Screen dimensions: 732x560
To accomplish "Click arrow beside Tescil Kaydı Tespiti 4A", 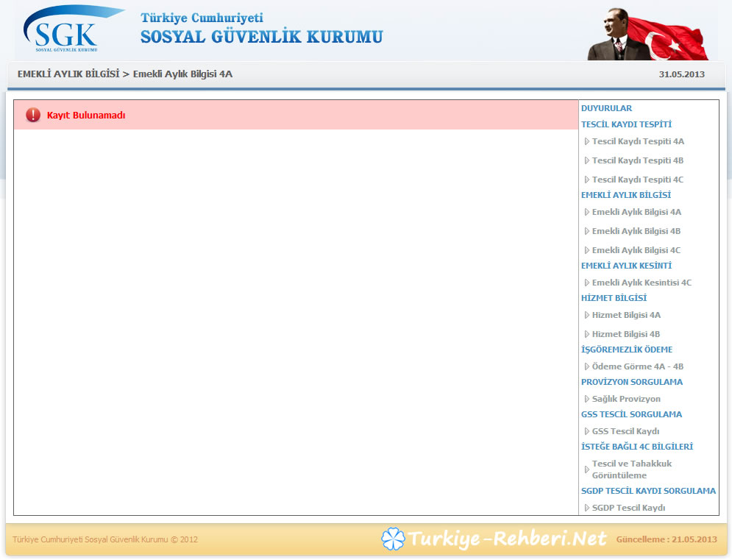I will (587, 141).
